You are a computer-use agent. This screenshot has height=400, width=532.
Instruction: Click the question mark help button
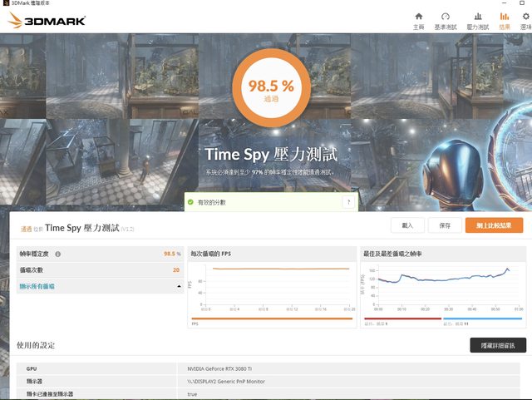[x=347, y=202]
